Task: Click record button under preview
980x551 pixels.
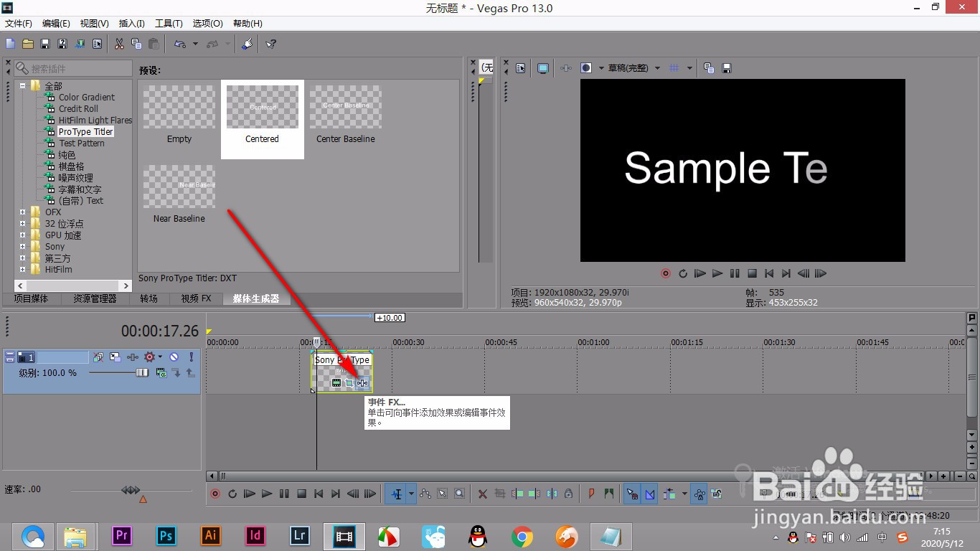Action: [x=666, y=273]
